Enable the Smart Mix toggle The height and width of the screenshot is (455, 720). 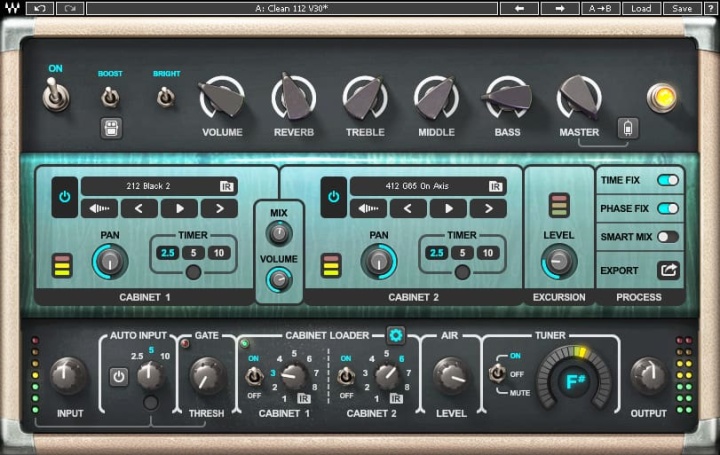click(x=668, y=237)
